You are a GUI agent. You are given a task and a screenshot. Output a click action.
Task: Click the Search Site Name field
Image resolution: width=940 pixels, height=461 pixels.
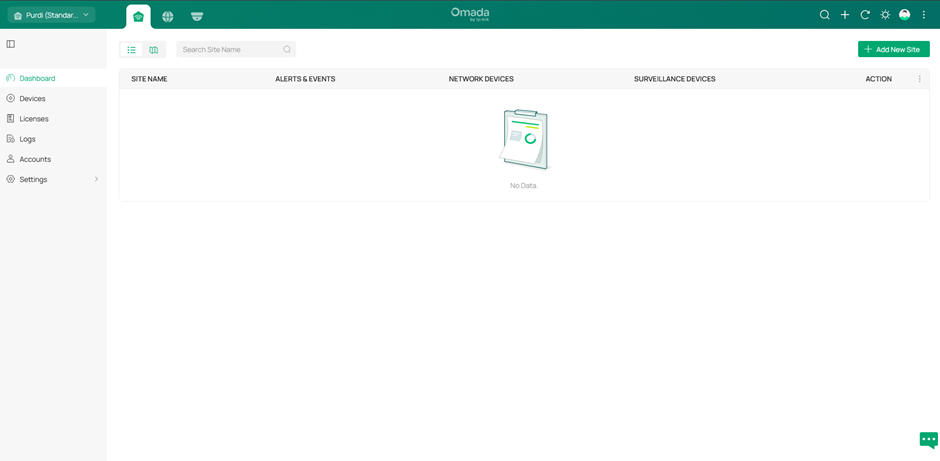point(230,49)
